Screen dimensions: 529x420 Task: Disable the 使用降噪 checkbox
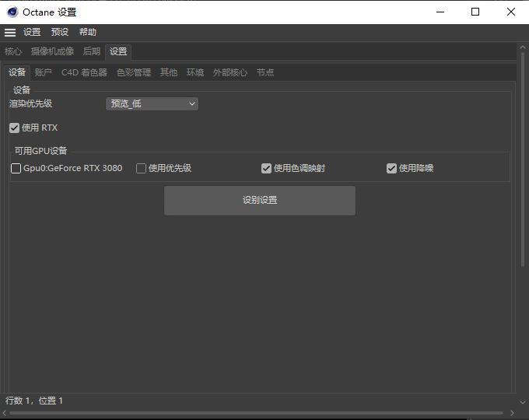(391, 168)
